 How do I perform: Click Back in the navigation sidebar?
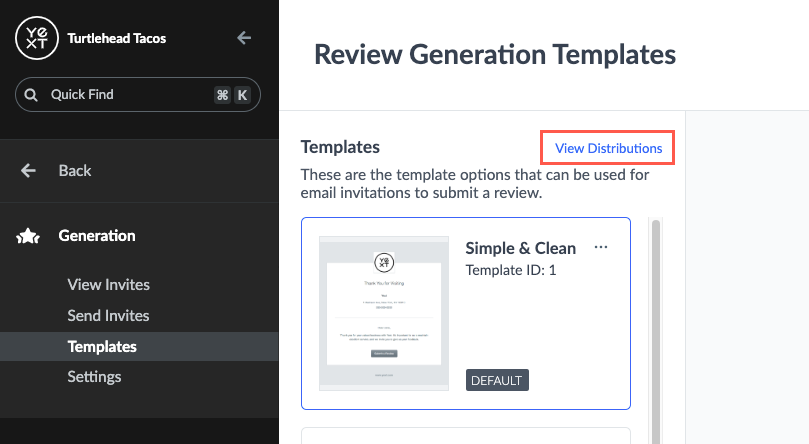[75, 171]
